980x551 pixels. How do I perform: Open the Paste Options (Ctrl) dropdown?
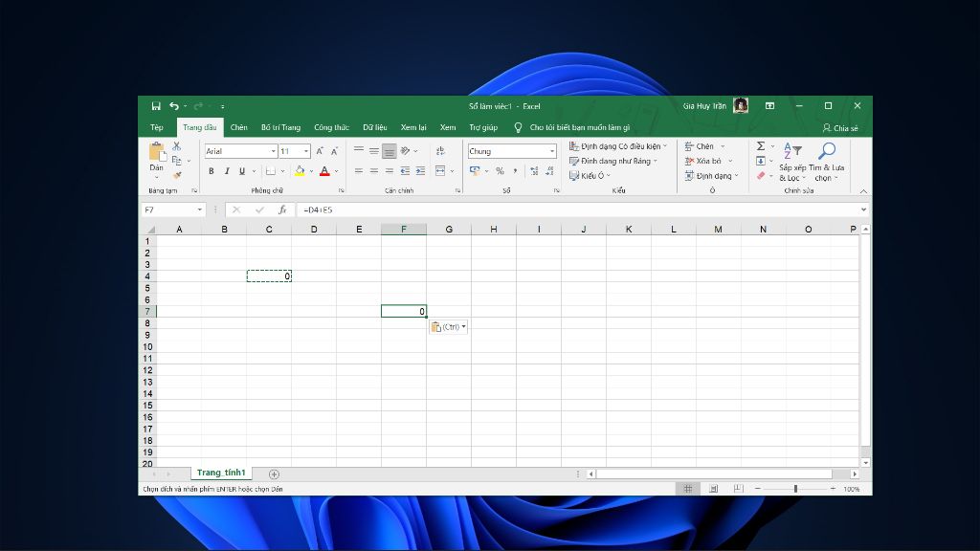pos(448,327)
